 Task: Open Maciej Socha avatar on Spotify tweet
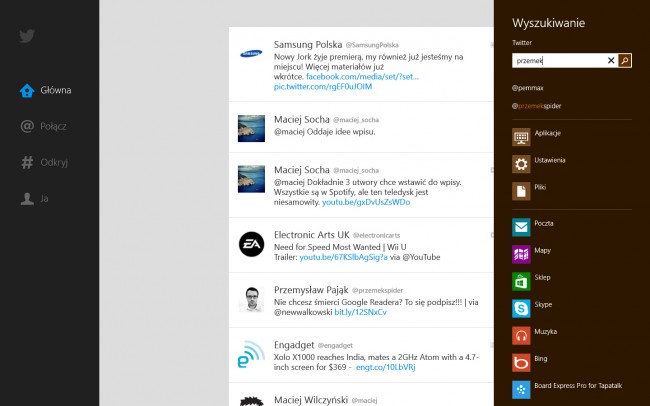[x=251, y=179]
